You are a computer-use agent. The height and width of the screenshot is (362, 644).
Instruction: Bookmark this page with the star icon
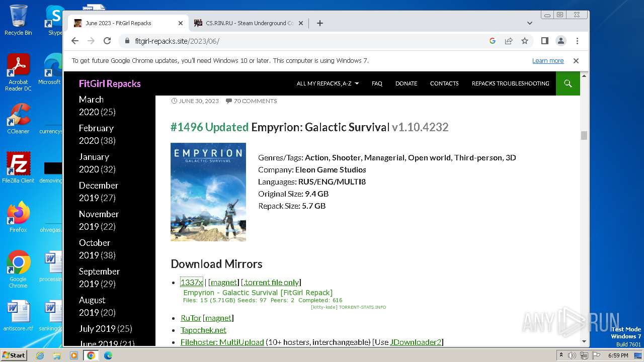pos(525,41)
